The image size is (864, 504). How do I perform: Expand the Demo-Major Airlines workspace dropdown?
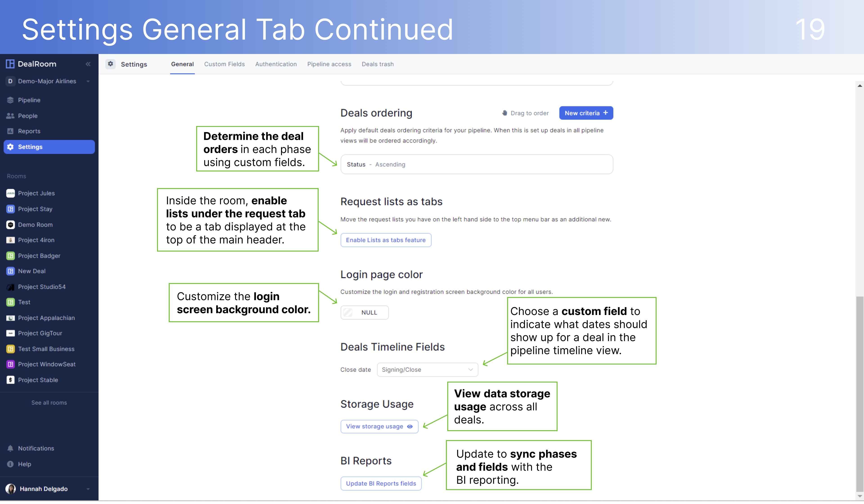tap(88, 82)
